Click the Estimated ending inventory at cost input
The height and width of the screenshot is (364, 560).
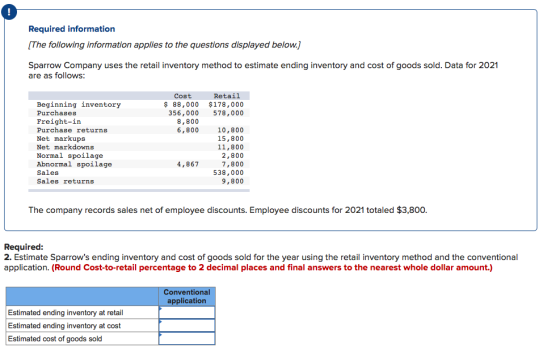point(187,325)
